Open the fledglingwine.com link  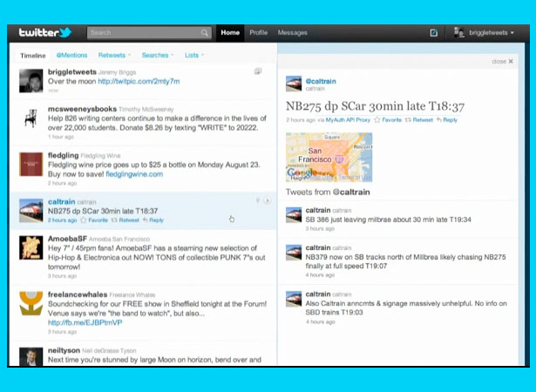pyautogui.click(x=134, y=174)
